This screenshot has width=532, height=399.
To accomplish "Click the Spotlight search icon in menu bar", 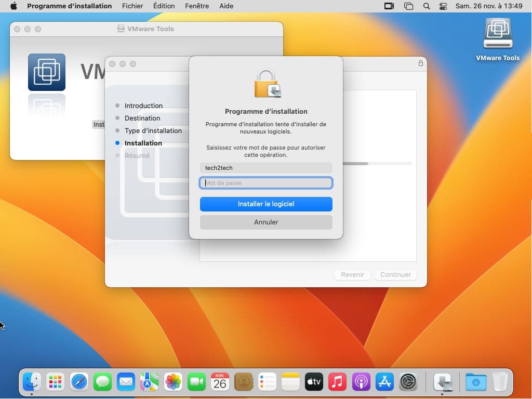I will tap(427, 6).
